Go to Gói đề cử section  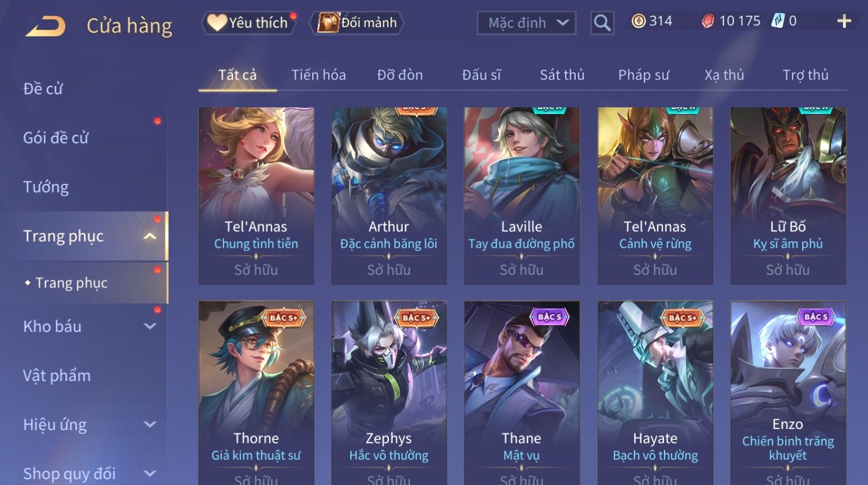pyautogui.click(x=55, y=138)
